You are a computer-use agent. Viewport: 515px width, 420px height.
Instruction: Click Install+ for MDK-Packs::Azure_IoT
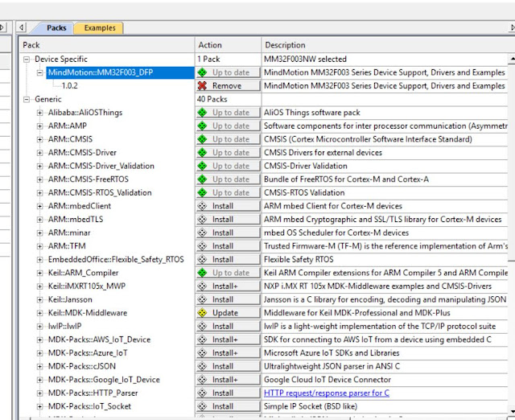[228, 353]
